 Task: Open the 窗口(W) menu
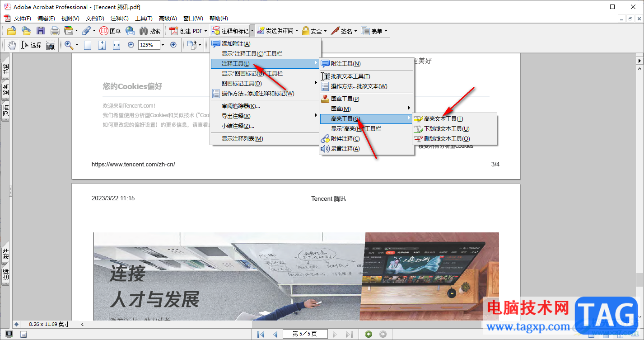[x=193, y=19]
